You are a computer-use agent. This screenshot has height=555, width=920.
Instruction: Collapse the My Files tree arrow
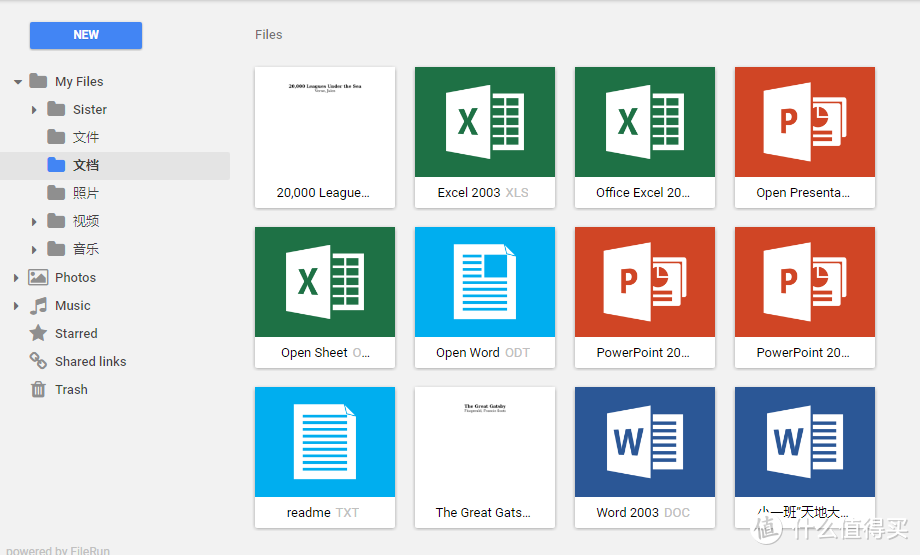18,82
